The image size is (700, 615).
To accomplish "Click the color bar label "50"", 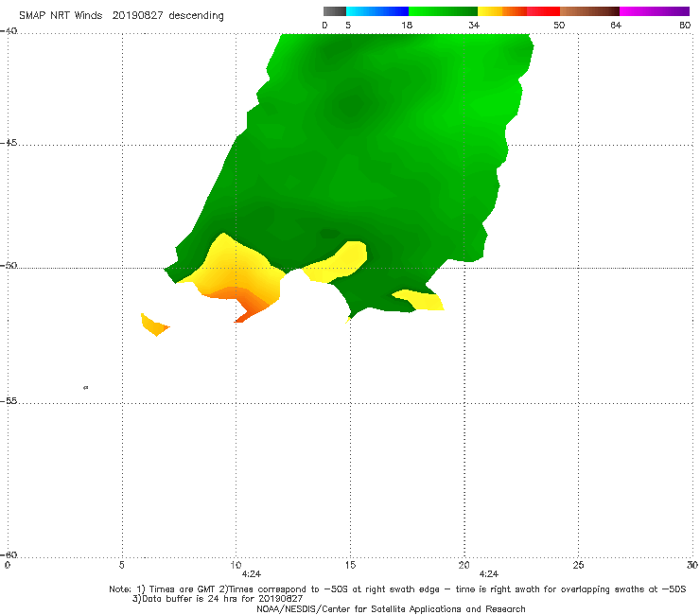I will point(559,26).
